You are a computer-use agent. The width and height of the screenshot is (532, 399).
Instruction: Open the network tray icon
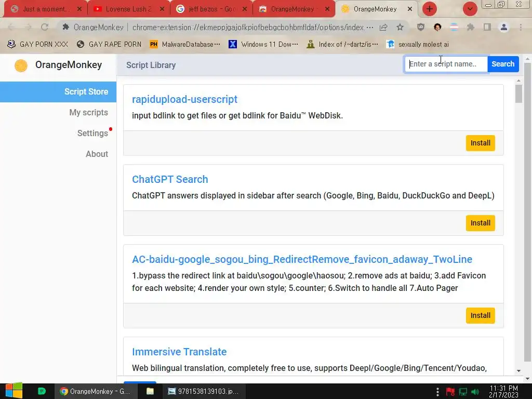pos(463,392)
